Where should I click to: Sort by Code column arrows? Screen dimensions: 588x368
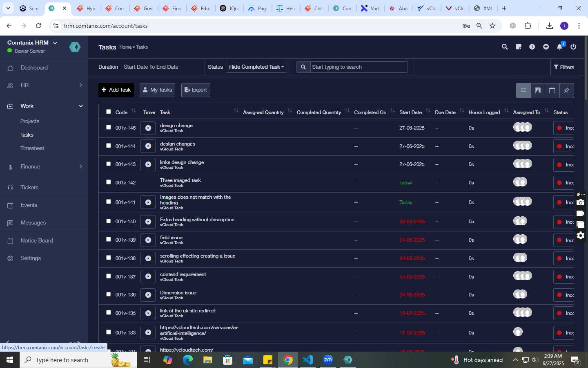coord(134,111)
